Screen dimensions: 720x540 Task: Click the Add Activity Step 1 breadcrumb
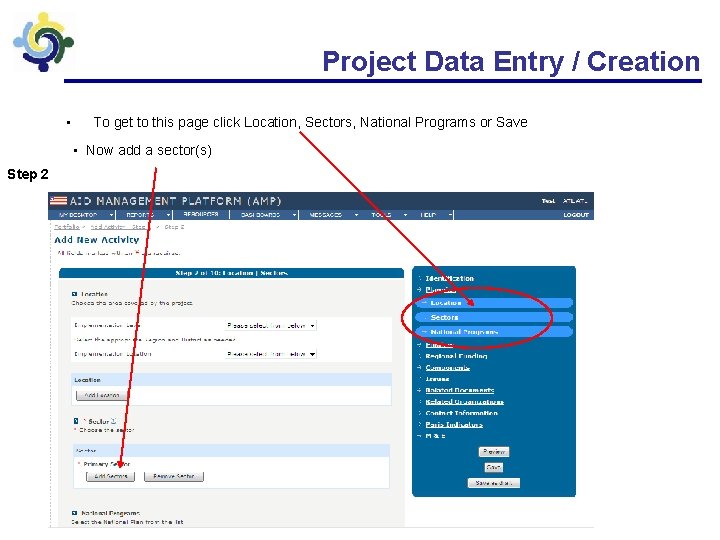pyautogui.click(x=118, y=227)
